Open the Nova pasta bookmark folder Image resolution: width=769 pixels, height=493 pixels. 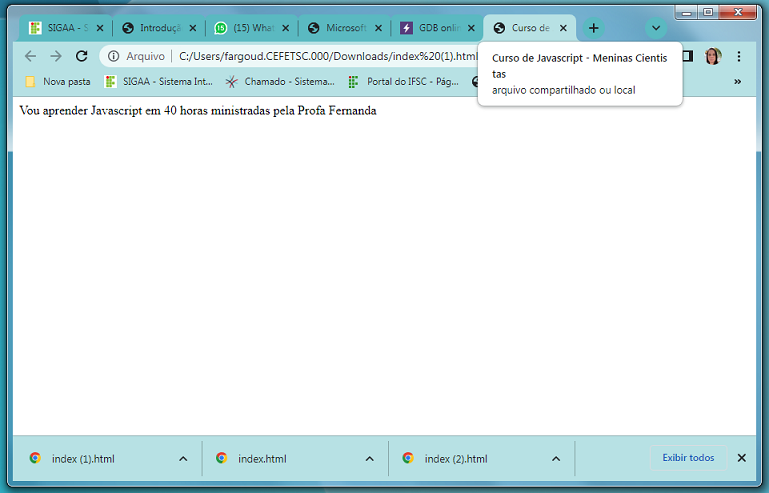[57, 81]
